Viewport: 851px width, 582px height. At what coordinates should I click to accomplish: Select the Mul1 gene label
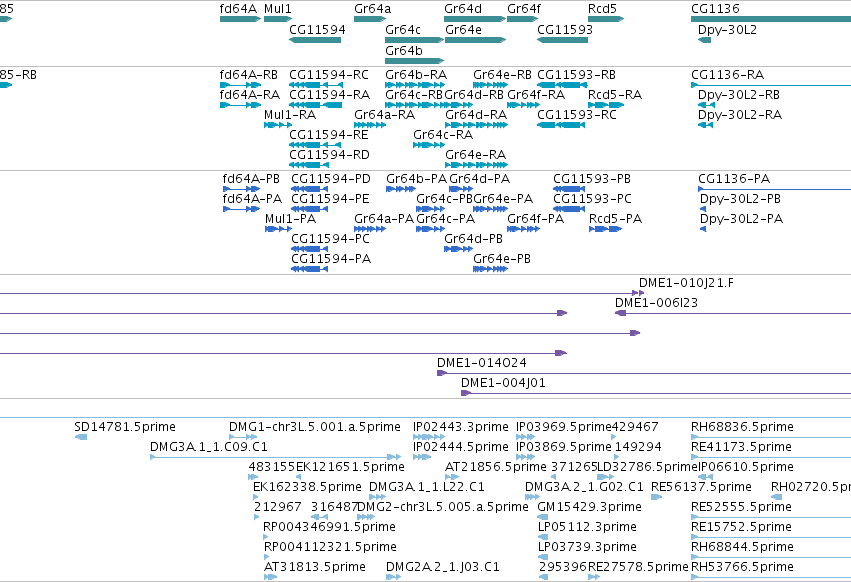[x=277, y=9]
